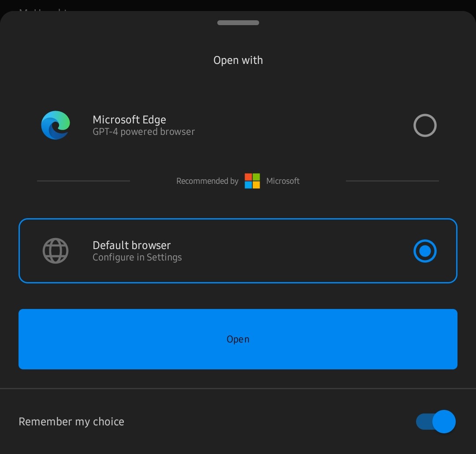The image size is (476, 454).
Task: Click the divider line left of 'Recommended by'
Action: (83, 181)
